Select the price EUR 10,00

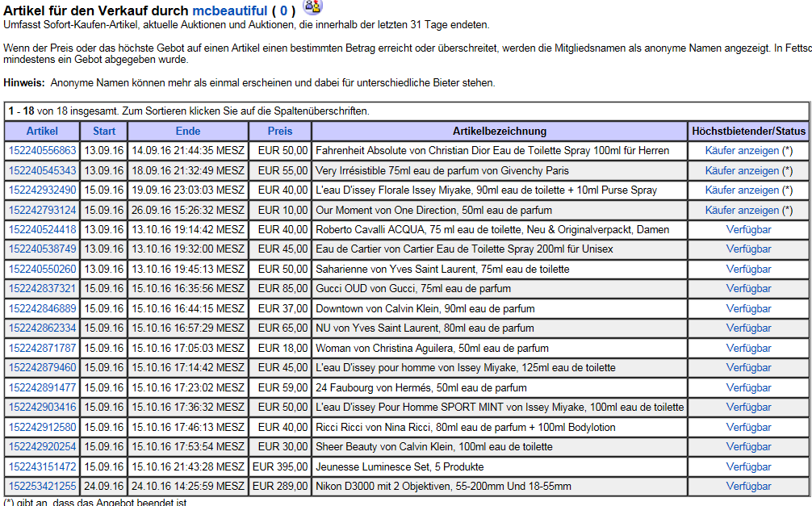(x=283, y=211)
